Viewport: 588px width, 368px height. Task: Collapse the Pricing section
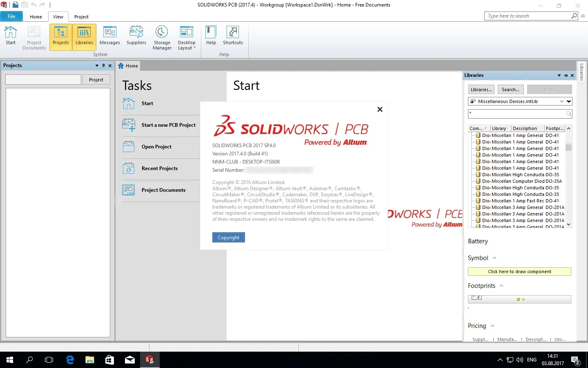[492, 326]
